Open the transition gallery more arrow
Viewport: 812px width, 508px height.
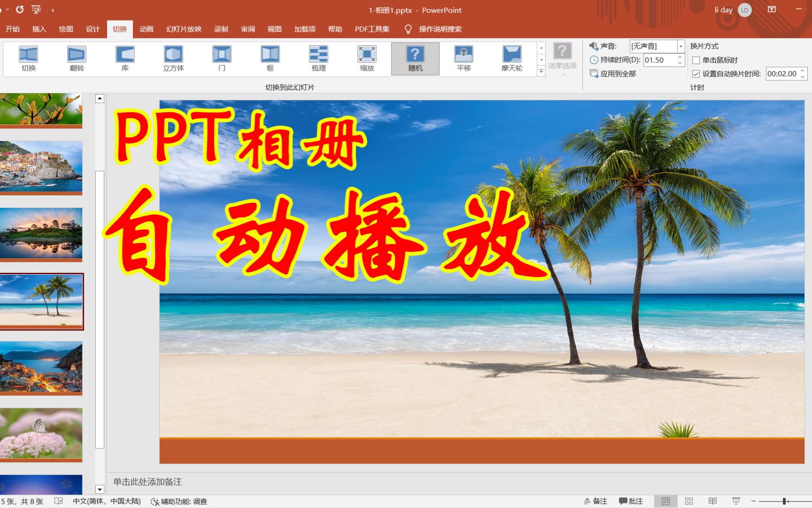[x=540, y=71]
